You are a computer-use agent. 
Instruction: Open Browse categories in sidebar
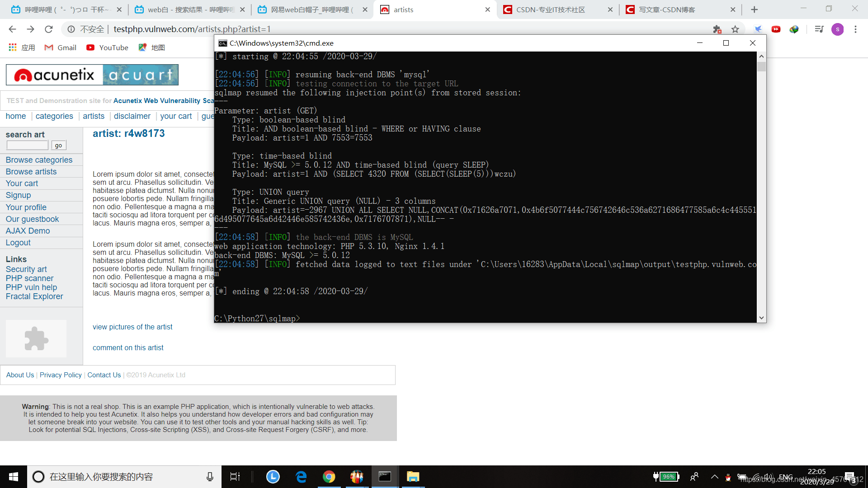tap(39, 160)
